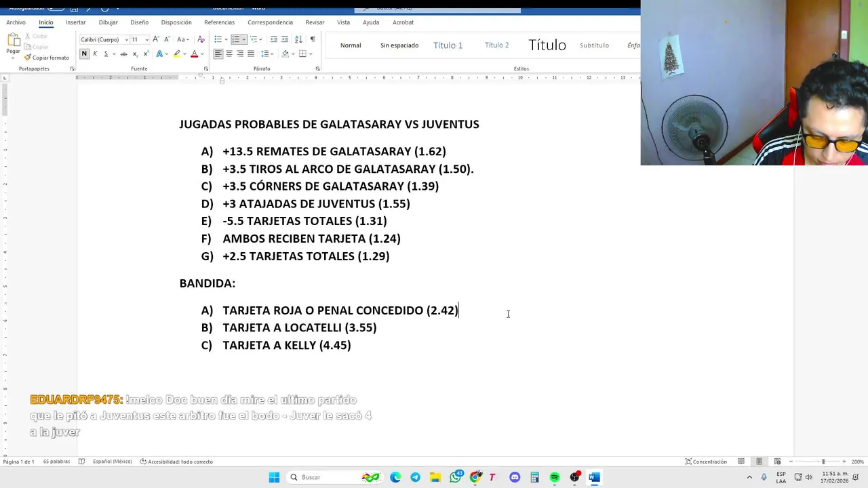The height and width of the screenshot is (488, 868).
Task: Open WhatsApp from the taskbar
Action: point(456,477)
